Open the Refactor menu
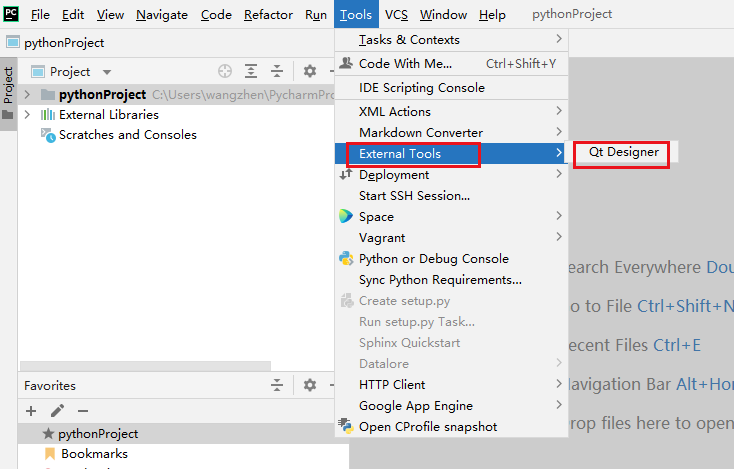 click(269, 15)
